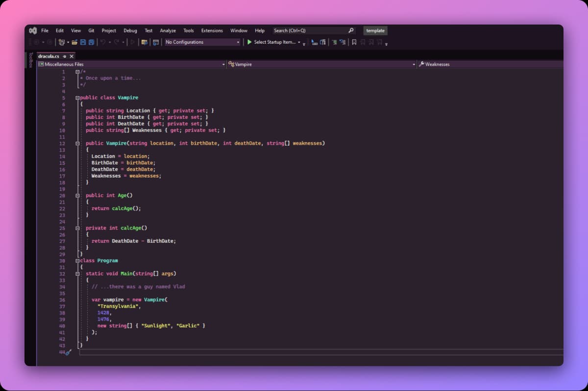Viewport: 588px width, 391px height.
Task: Click the Undo toolbar icon
Action: point(103,42)
